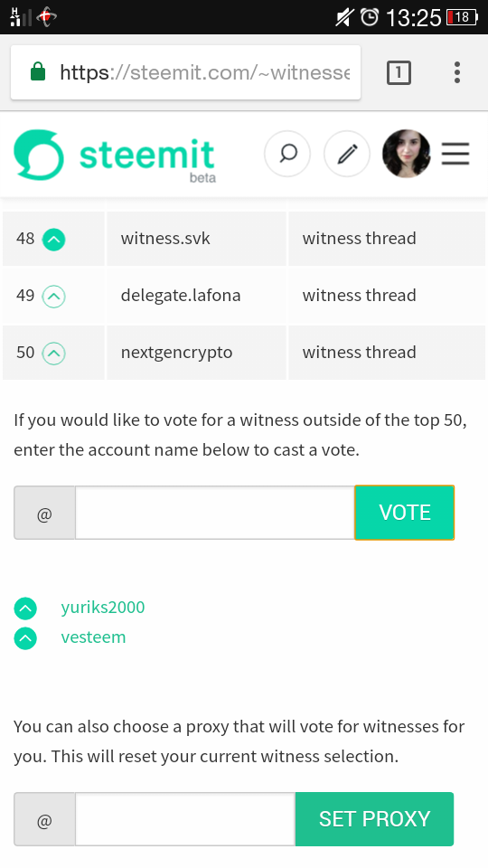Click the SET PROXY button
This screenshot has width=488, height=868.
coord(374,819)
